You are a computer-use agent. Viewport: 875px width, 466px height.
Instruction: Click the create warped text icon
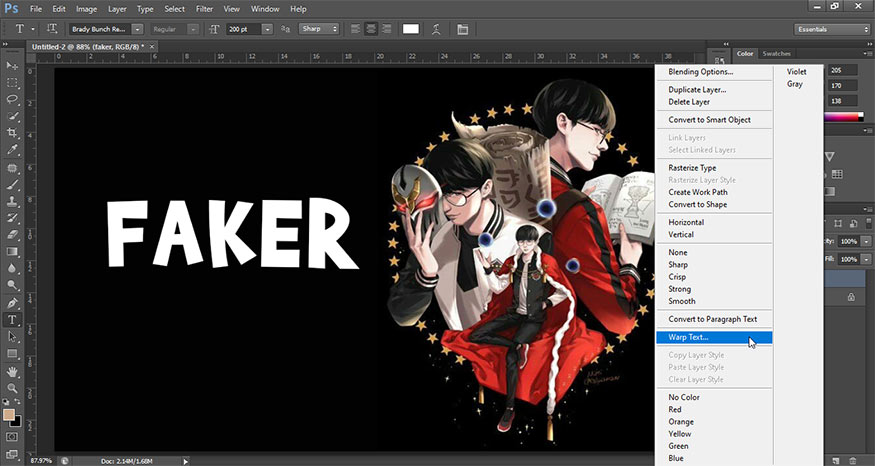tap(436, 29)
